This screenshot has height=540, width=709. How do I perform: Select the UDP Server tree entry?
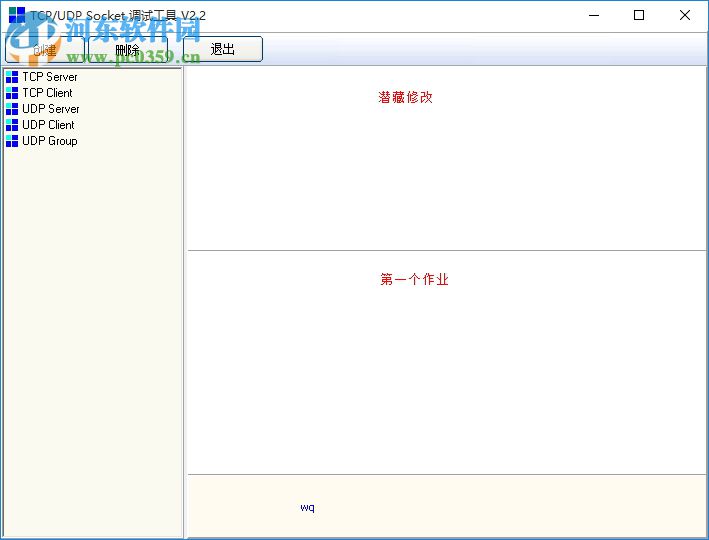pyautogui.click(x=51, y=109)
